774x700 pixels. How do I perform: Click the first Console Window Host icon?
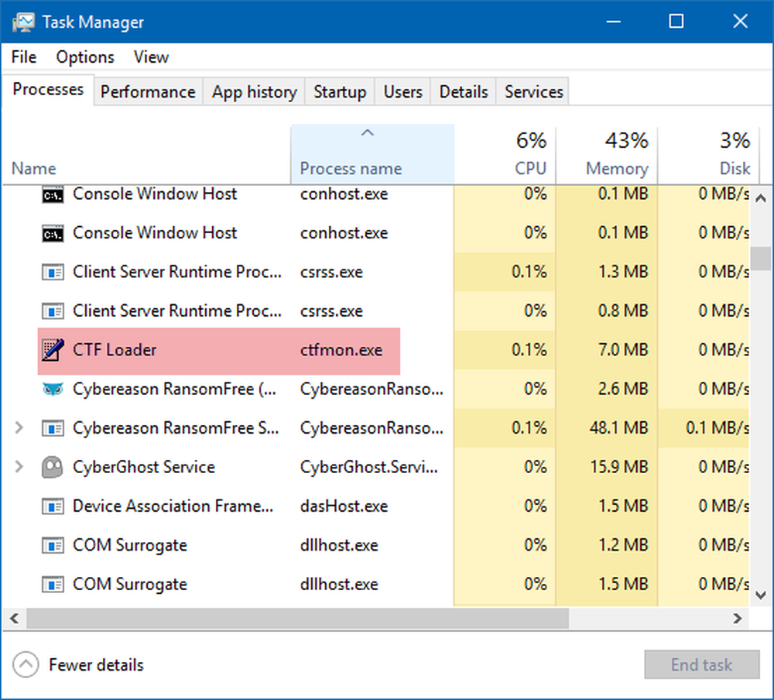[52, 194]
